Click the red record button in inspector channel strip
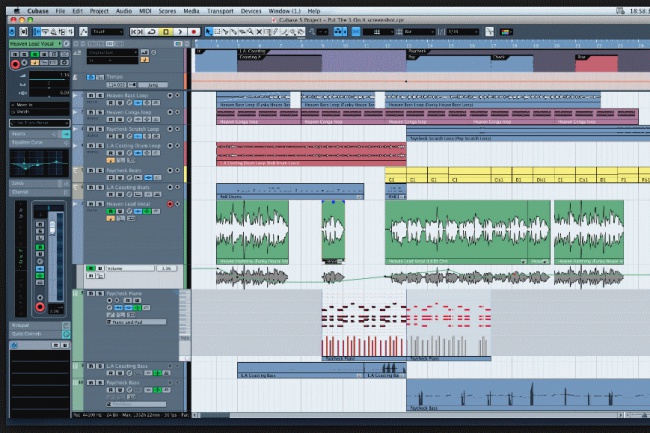This screenshot has height=433, width=650. (40, 307)
